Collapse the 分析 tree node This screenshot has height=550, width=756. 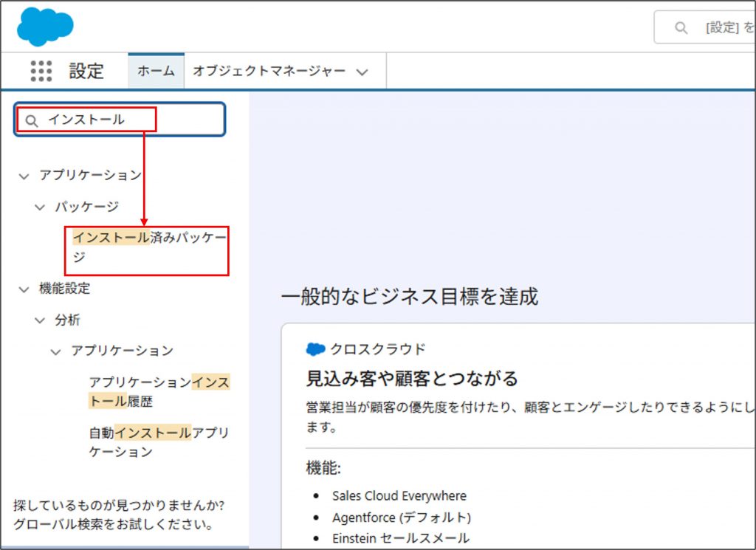click(41, 320)
